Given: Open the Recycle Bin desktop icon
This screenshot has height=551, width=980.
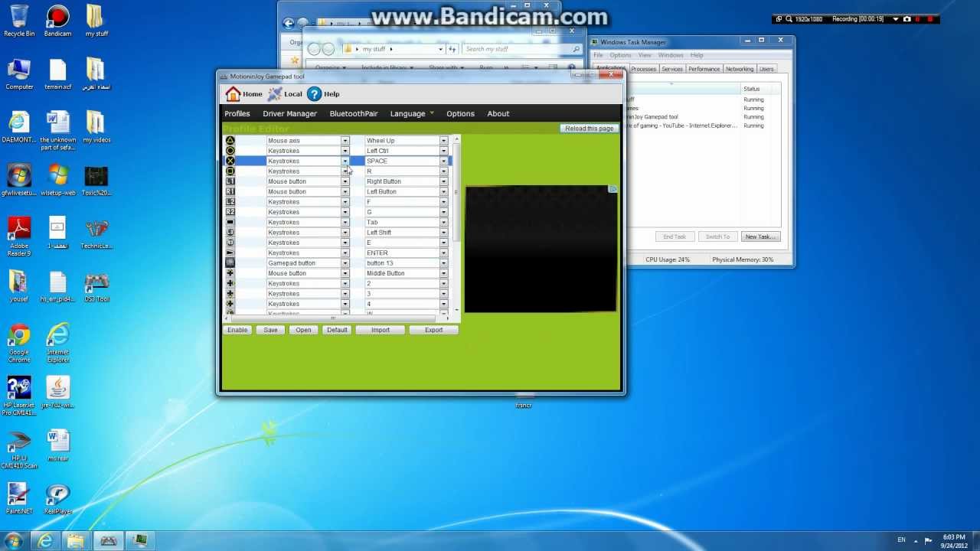Looking at the screenshot, I should 19,21.
